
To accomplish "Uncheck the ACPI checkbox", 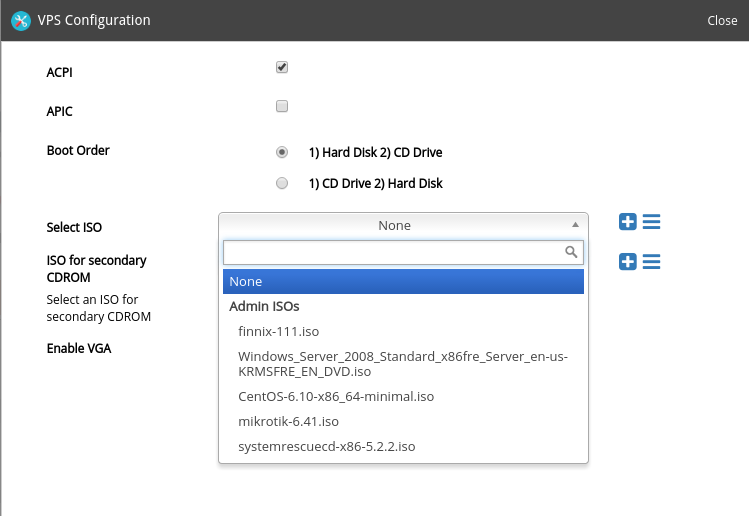I will [x=282, y=67].
